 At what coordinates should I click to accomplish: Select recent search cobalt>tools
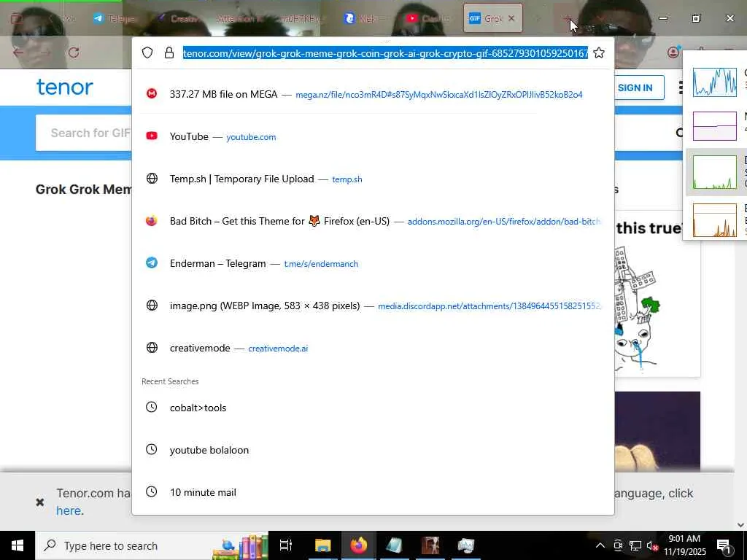click(373, 408)
